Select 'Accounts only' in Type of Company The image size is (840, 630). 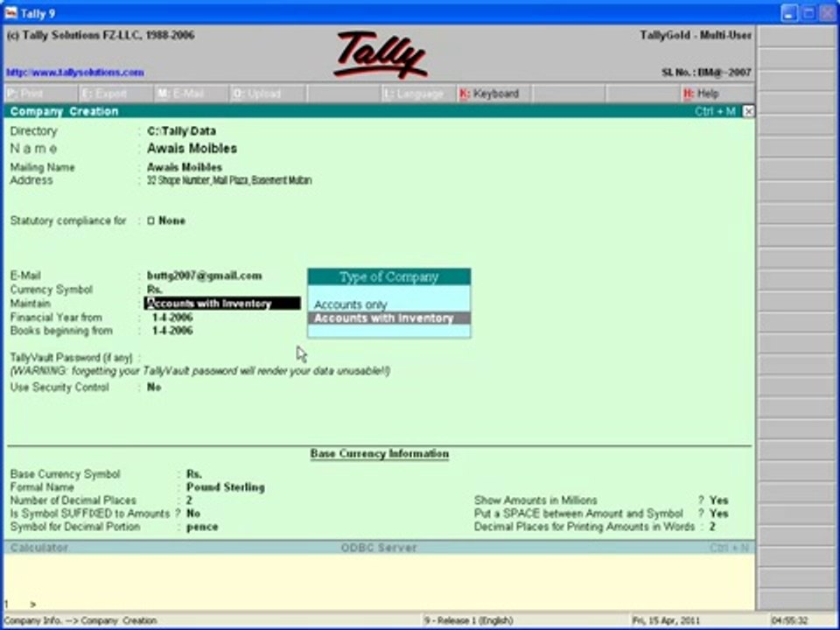tap(350, 304)
